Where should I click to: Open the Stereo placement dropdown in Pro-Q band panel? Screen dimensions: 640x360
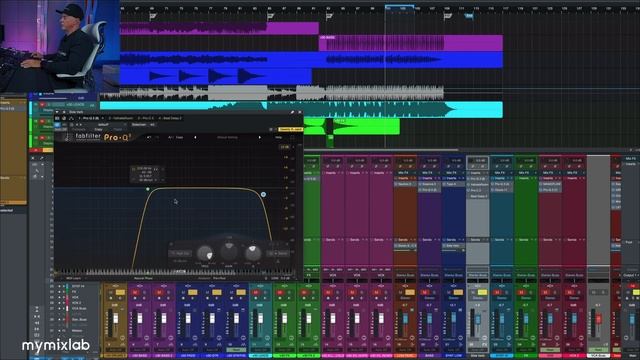click(x=278, y=253)
